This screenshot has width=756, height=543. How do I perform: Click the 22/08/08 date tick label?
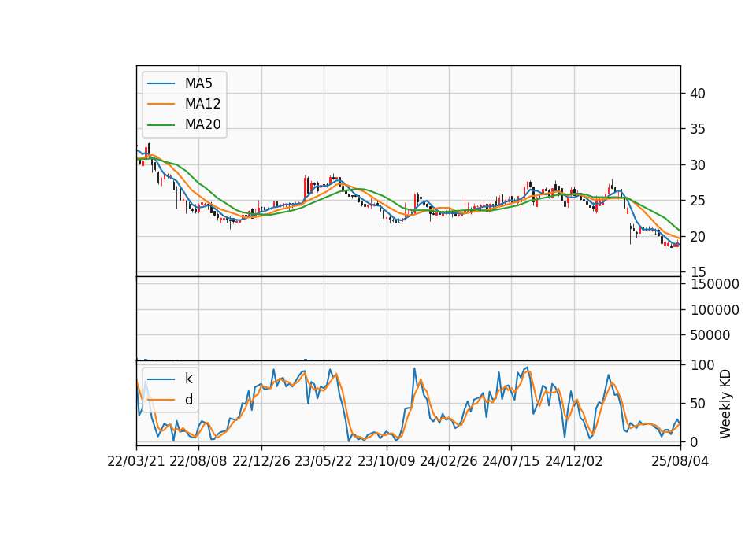[x=198, y=461]
